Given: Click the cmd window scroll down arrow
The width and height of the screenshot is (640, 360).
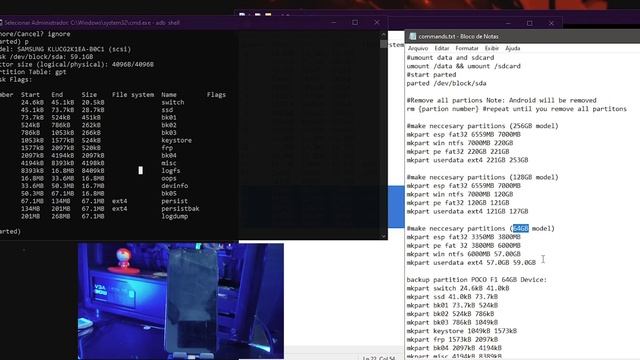Looking at the screenshot, I should point(383,236).
